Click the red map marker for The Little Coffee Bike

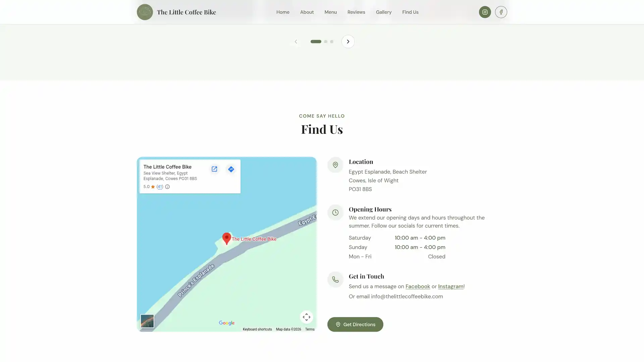coord(226,238)
